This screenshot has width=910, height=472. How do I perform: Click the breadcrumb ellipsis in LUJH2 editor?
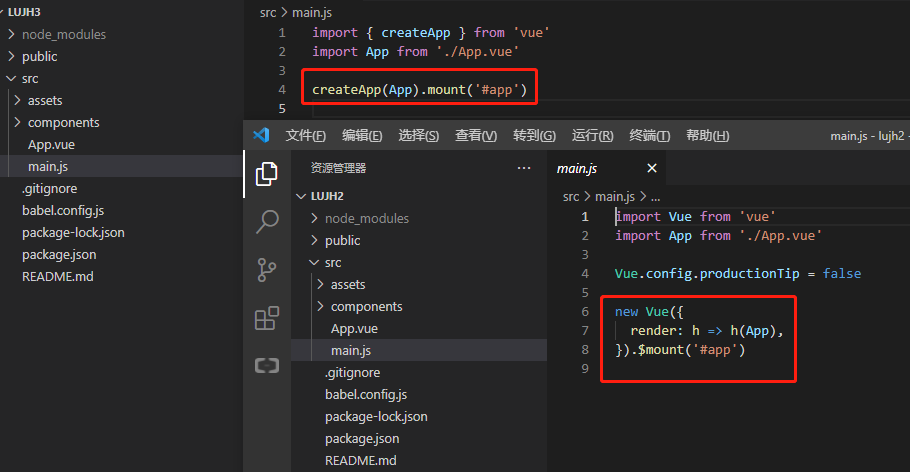pos(655,197)
